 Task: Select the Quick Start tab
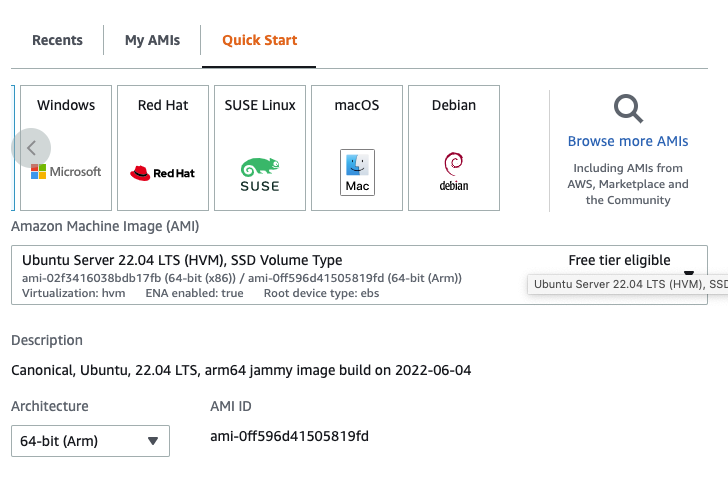point(260,40)
